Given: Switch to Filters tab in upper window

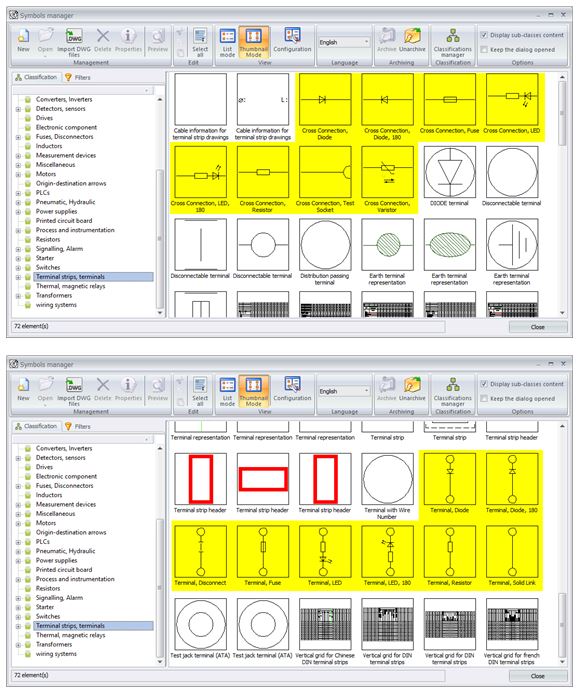Looking at the screenshot, I should point(78,77).
